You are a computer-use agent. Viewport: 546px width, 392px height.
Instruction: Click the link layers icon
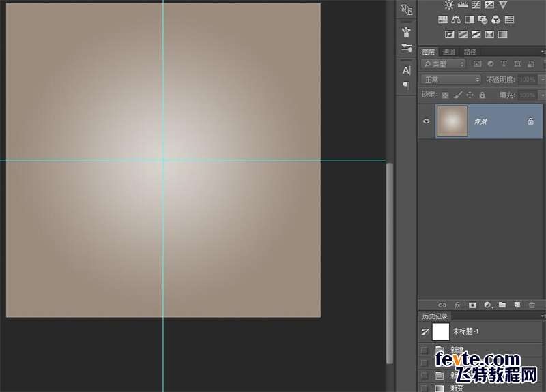point(442,305)
